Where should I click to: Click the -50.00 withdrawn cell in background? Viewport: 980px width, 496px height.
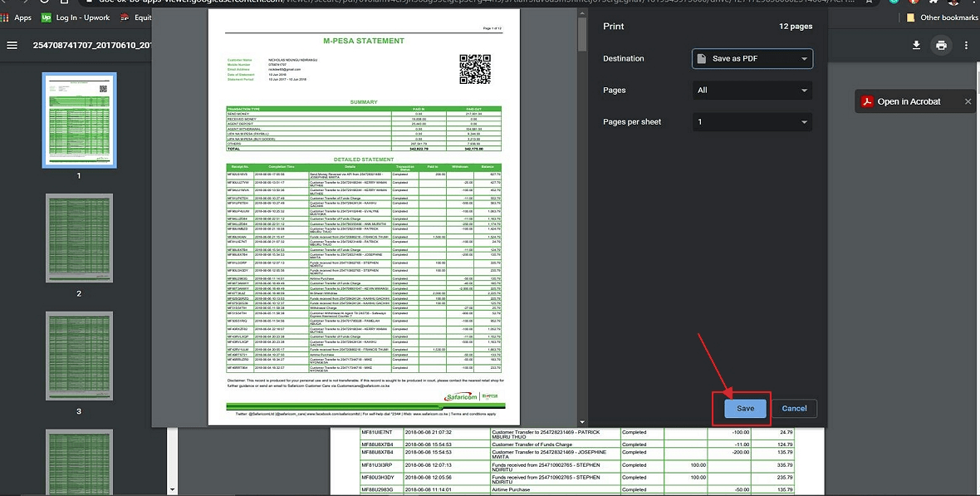click(x=742, y=489)
